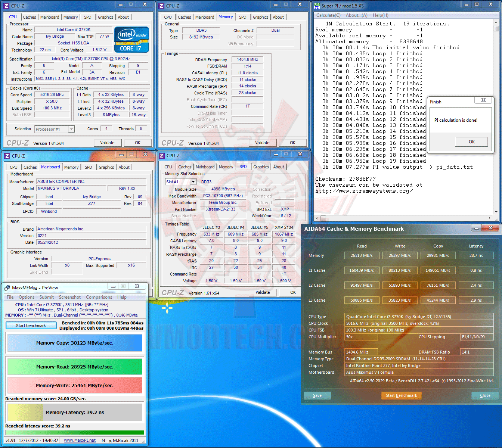Click Validate in the CPU-Z SPD-tab window
This screenshot has height=448, width=502.
(263, 292)
